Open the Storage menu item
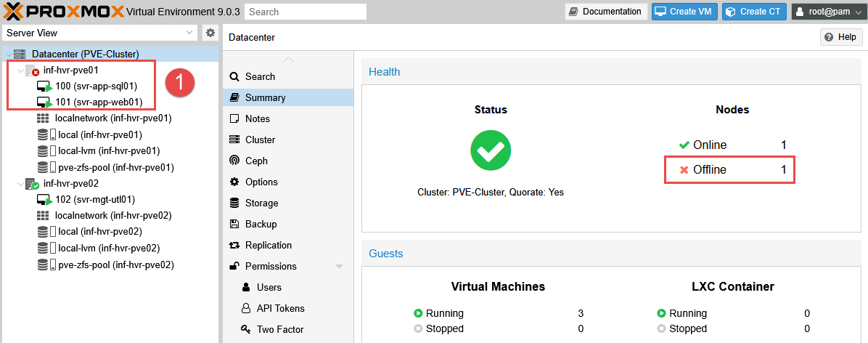868x343 pixels. pyautogui.click(x=261, y=203)
